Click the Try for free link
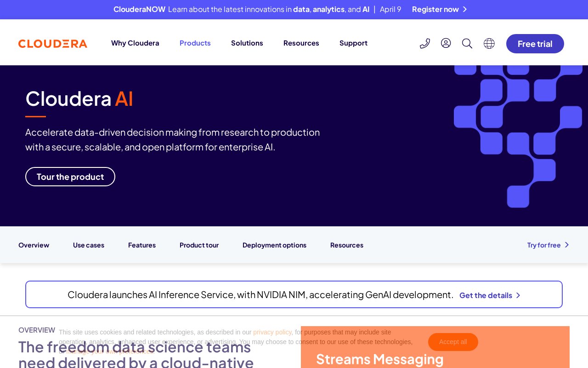Image resolution: width=588 pixels, height=368 pixels. pyautogui.click(x=544, y=245)
